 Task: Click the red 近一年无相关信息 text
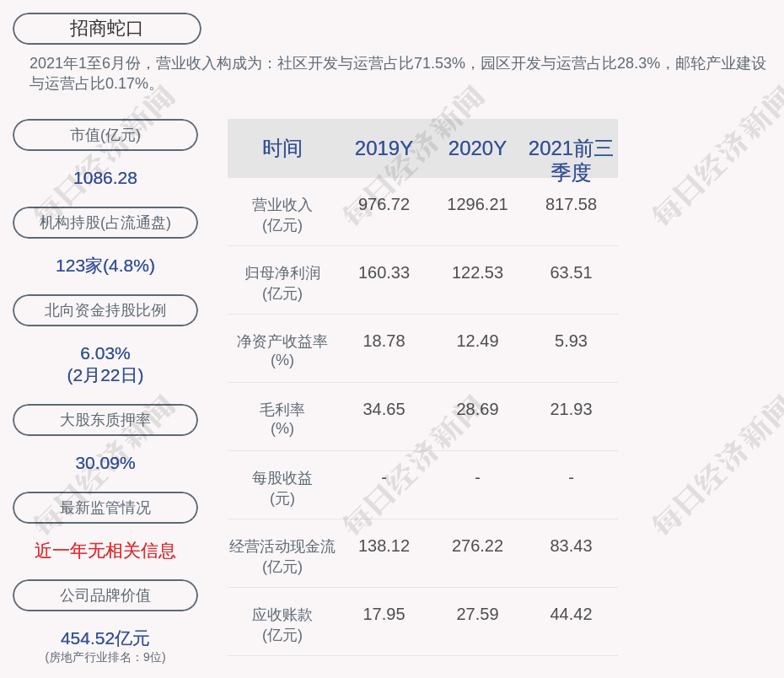tap(105, 551)
